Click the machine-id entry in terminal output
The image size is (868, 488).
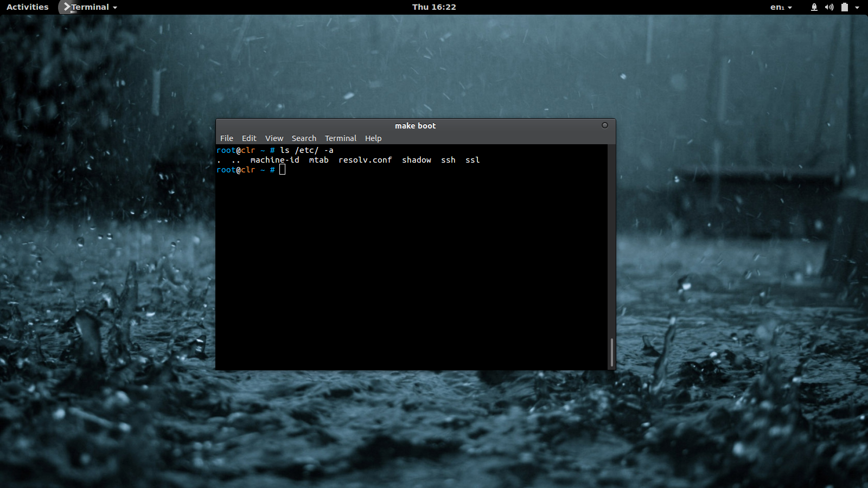pyautogui.click(x=275, y=160)
